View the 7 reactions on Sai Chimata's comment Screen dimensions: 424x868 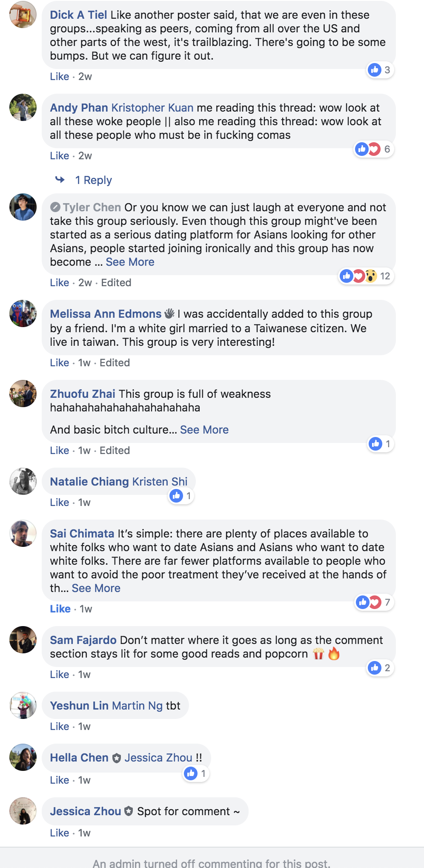(x=374, y=602)
